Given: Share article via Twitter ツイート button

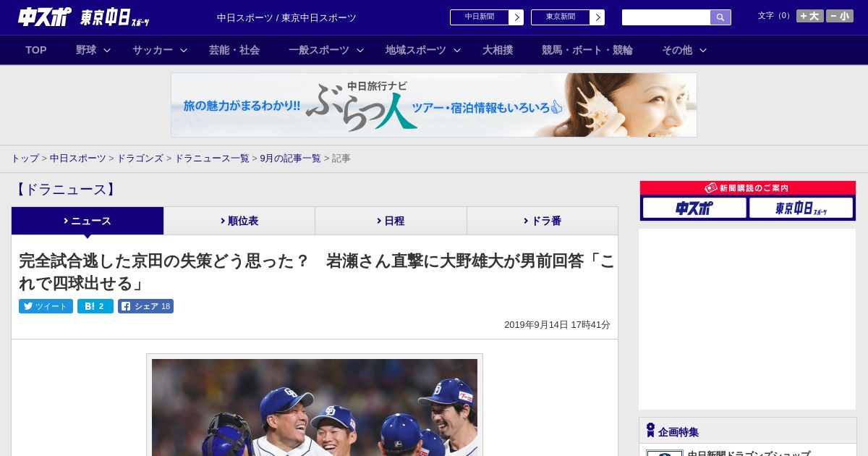Looking at the screenshot, I should point(46,306).
